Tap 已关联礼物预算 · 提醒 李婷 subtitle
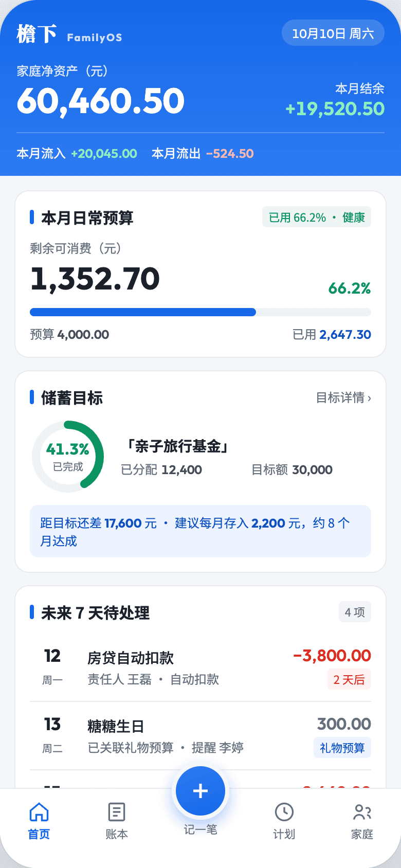Image resolution: width=401 pixels, height=868 pixels. [x=166, y=747]
